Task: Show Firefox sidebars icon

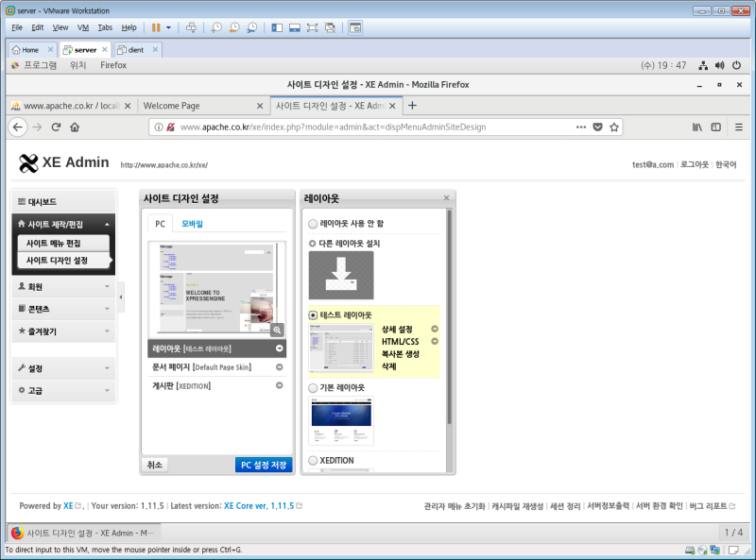Action: pyautogui.click(x=716, y=127)
